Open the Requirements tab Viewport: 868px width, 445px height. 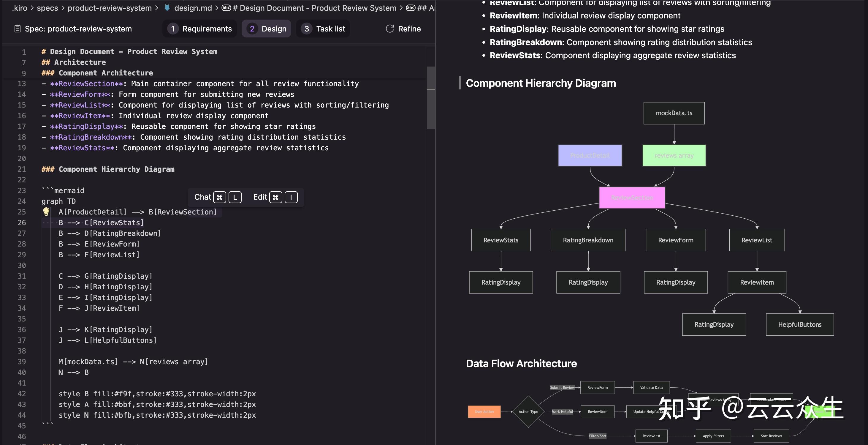pos(207,29)
